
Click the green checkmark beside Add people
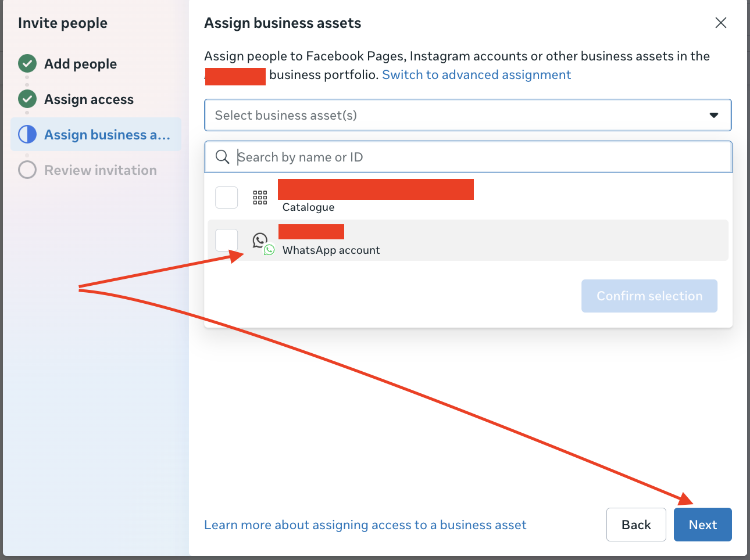click(x=27, y=63)
